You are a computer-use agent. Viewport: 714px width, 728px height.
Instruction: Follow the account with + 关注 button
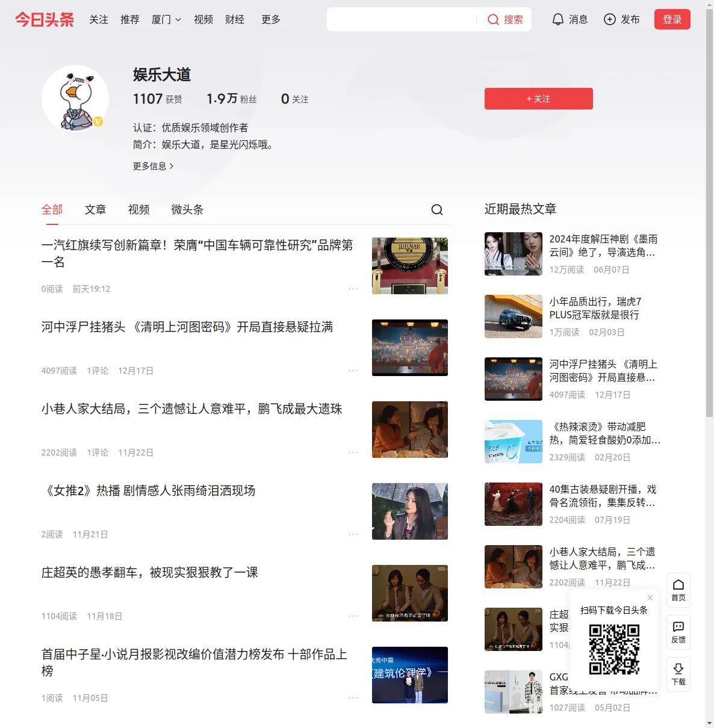point(539,99)
